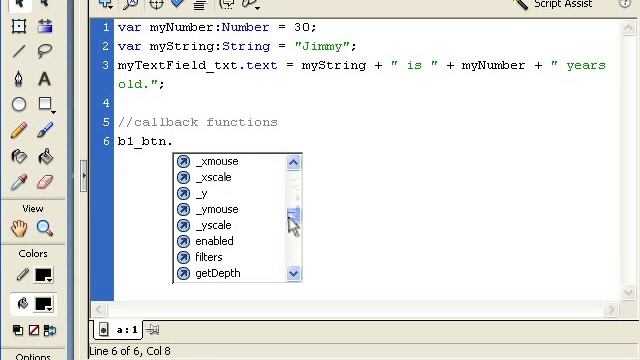Select the Eraser tool
The width and height of the screenshot is (640, 360).
[x=45, y=182]
